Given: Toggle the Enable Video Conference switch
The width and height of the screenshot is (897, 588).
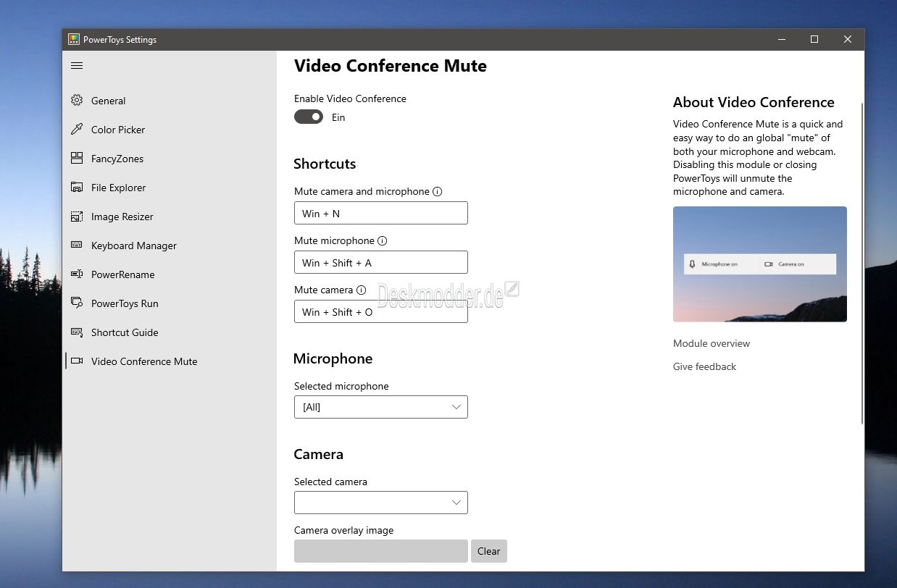Looking at the screenshot, I should [x=309, y=117].
